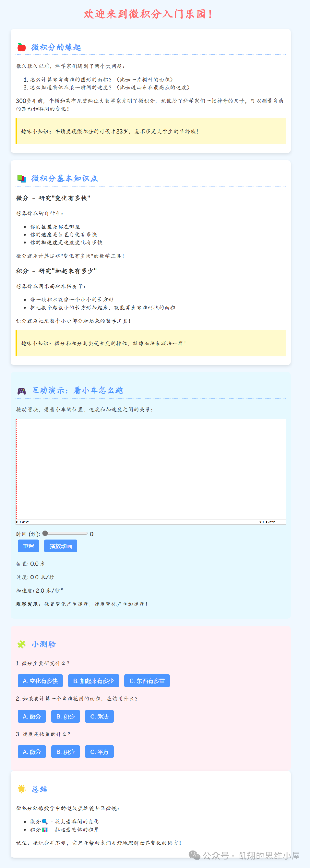The image size is (310, 868).
Task: Click the subheading 积分 - 研究"加起来有多少"
Action: click(56, 271)
